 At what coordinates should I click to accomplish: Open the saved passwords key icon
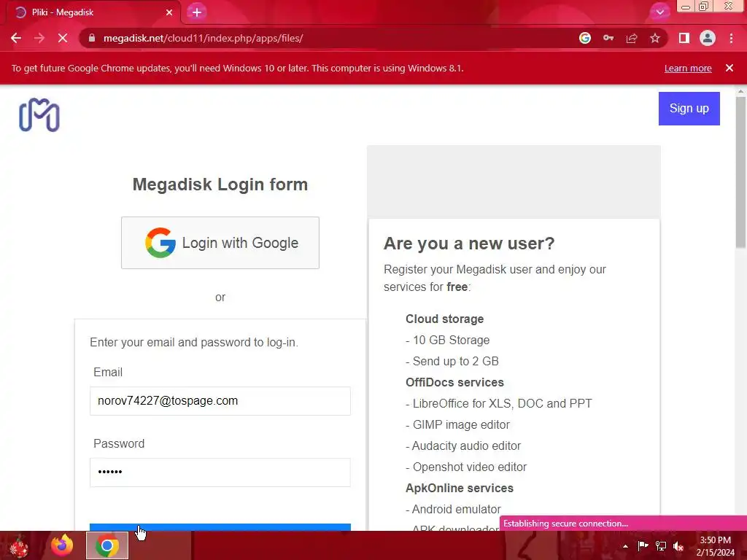[608, 38]
